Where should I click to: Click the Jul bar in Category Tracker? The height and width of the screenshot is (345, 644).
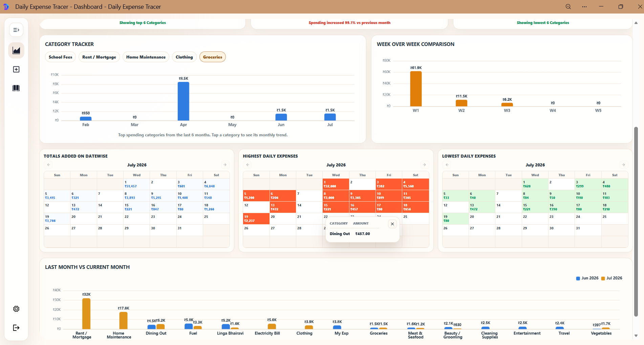330,117
